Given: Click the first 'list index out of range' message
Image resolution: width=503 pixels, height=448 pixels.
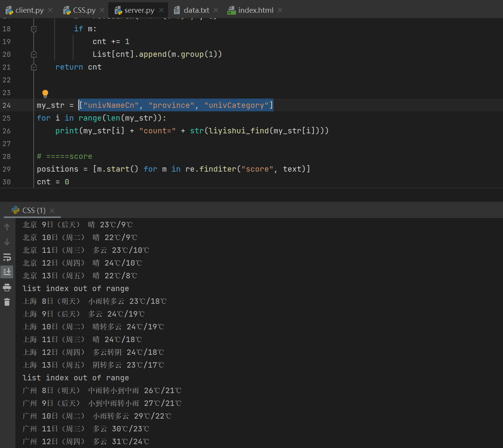Looking at the screenshot, I should (x=76, y=289).
